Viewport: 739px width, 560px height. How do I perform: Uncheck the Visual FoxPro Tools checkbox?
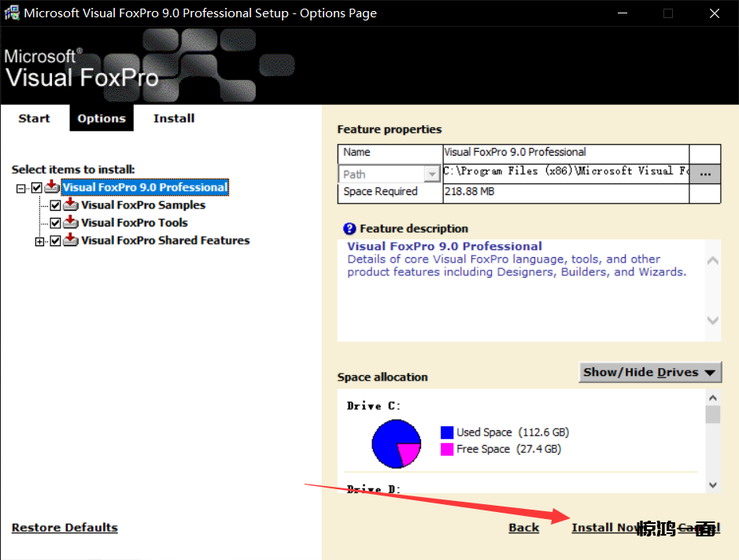[55, 223]
